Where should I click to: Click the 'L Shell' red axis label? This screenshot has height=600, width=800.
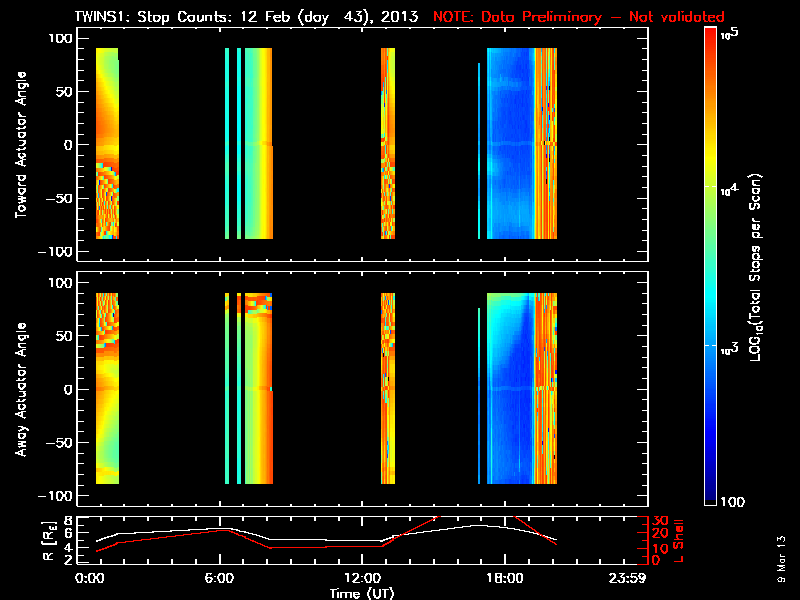pyautogui.click(x=680, y=540)
